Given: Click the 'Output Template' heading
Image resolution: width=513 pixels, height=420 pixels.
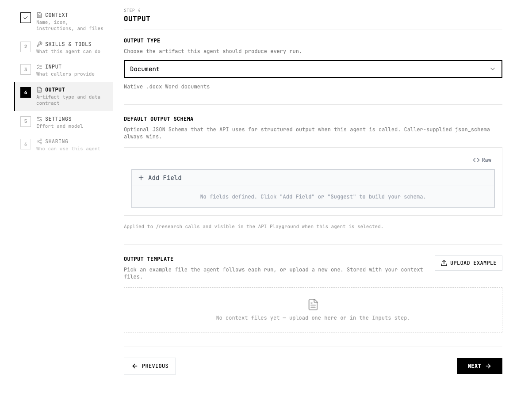Looking at the screenshot, I should (x=149, y=259).
